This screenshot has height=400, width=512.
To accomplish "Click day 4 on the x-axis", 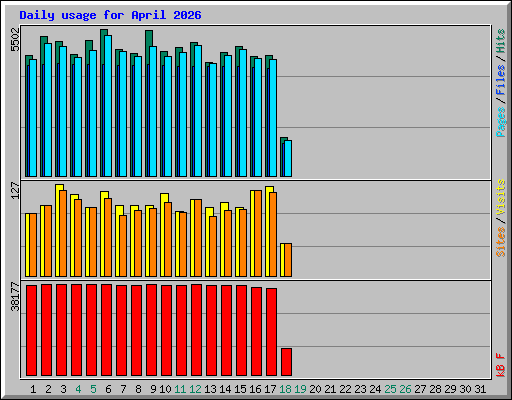I will 78,389.
